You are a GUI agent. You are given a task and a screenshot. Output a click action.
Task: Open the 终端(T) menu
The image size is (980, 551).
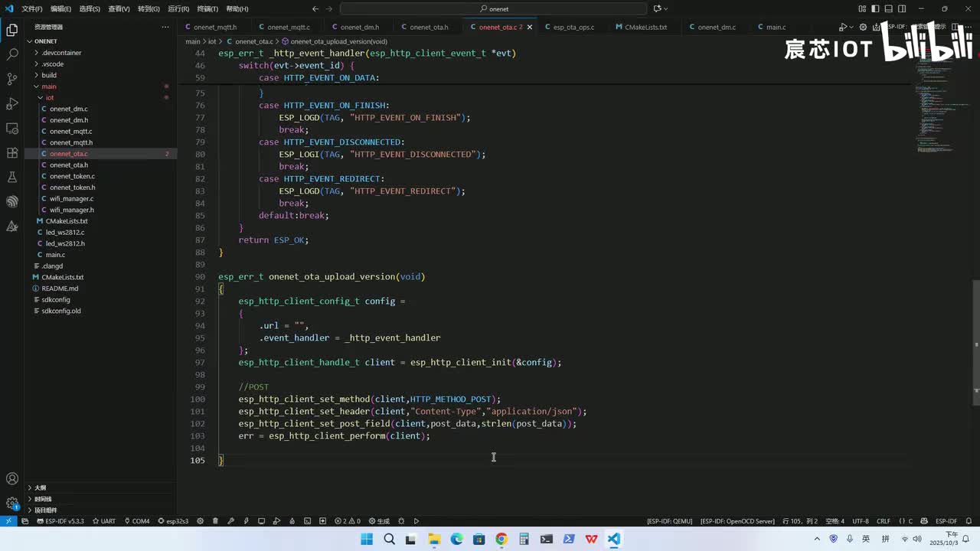207,9
